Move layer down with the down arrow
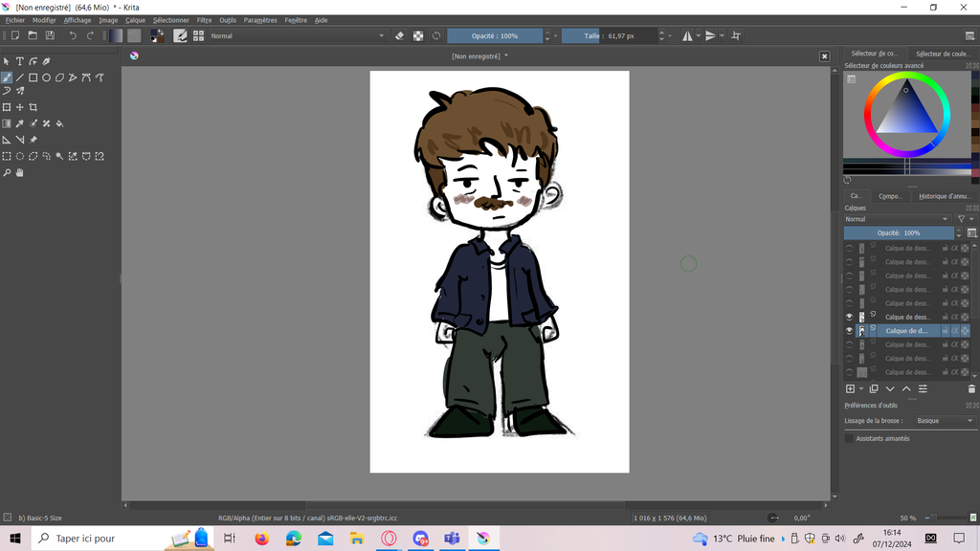980x551 pixels. 890,388
